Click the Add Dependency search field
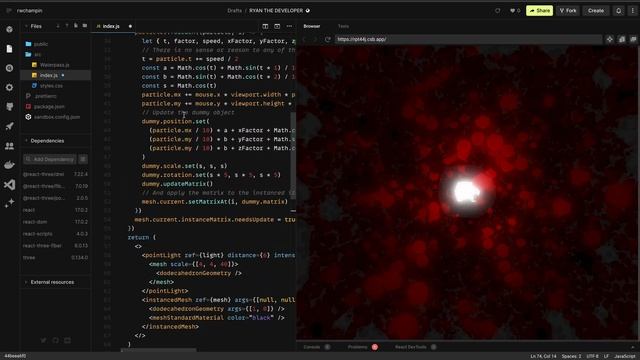This screenshot has height=360, width=640. (x=49, y=159)
